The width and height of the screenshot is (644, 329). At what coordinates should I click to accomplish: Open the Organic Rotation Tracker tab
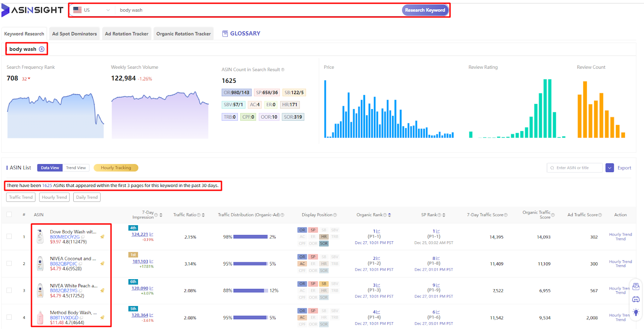coord(184,34)
